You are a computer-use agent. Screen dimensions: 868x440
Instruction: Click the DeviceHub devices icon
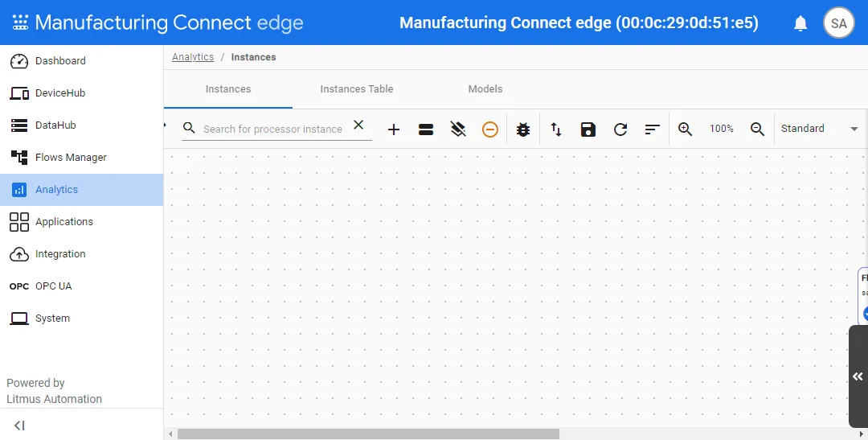point(19,93)
